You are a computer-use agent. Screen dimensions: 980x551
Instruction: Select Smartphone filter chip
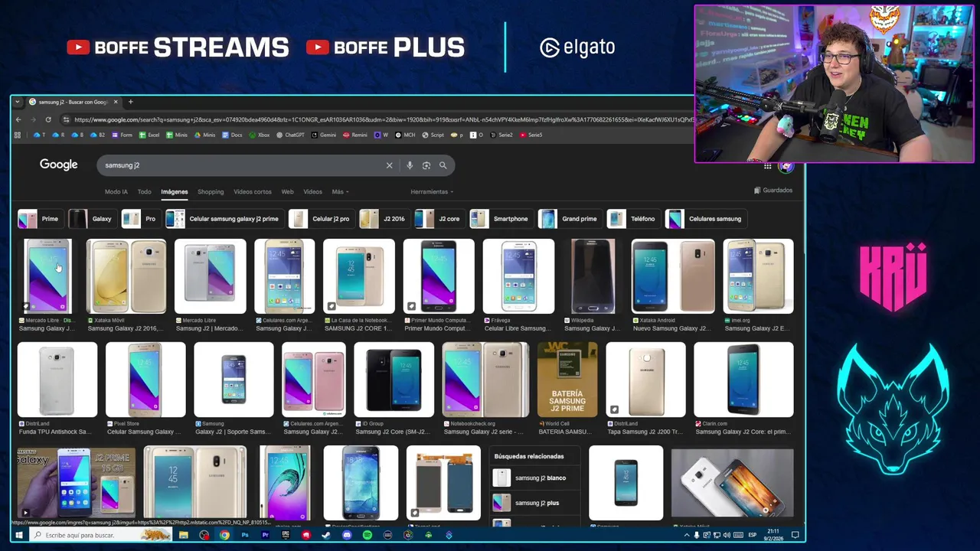500,219
